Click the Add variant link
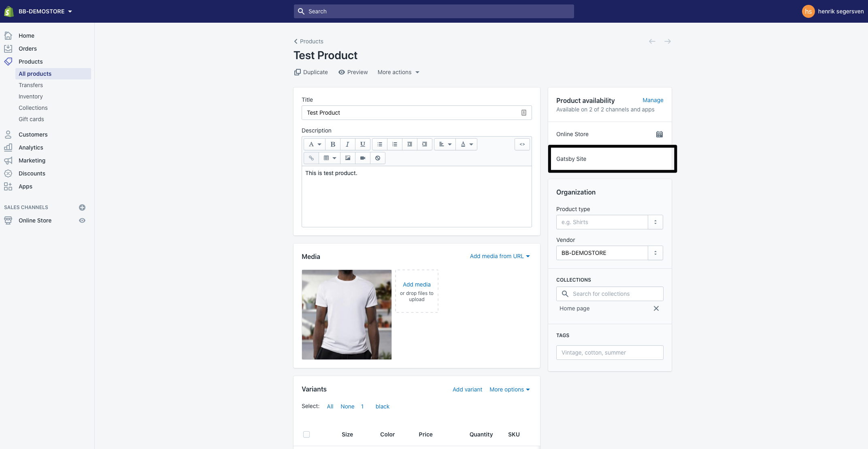Image resolution: width=868 pixels, height=449 pixels. [x=467, y=389]
